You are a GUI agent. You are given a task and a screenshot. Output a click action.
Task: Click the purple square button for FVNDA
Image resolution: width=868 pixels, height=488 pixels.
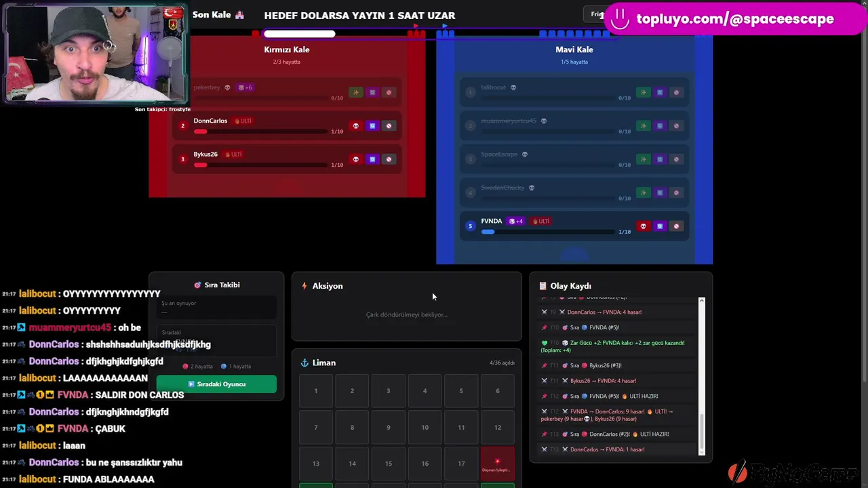pyautogui.click(x=660, y=226)
